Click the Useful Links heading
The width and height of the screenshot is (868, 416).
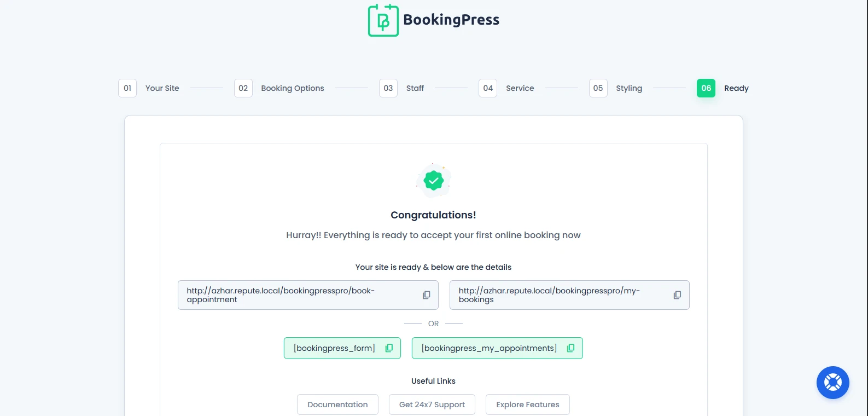pos(433,381)
